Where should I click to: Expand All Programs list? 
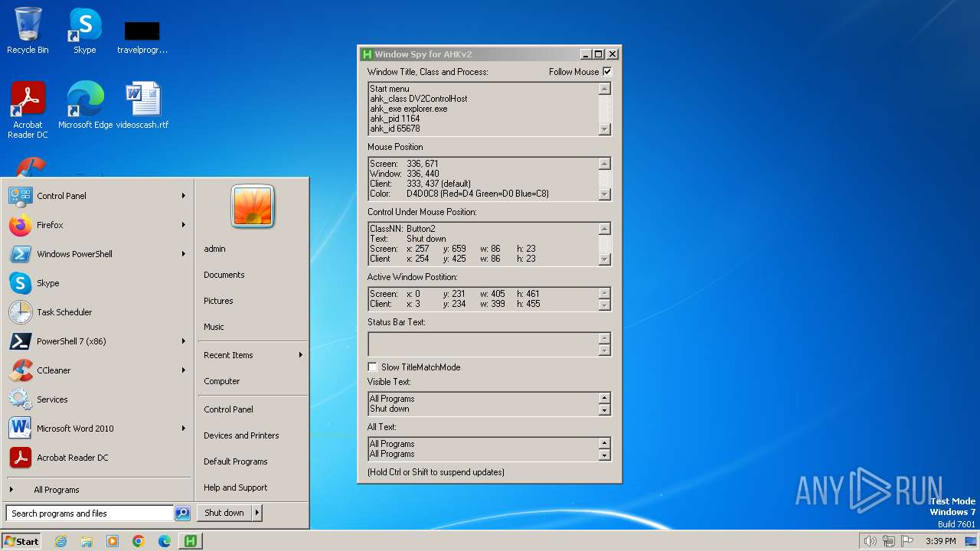tap(98, 490)
